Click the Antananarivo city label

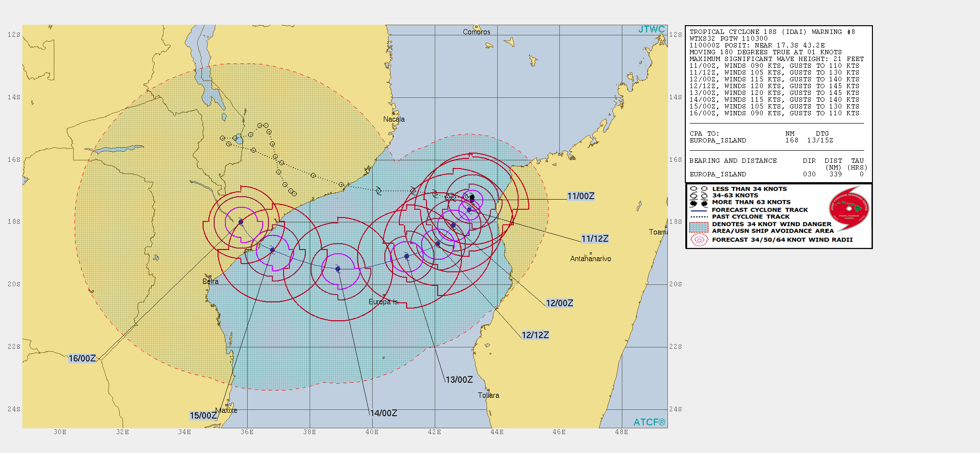click(590, 259)
